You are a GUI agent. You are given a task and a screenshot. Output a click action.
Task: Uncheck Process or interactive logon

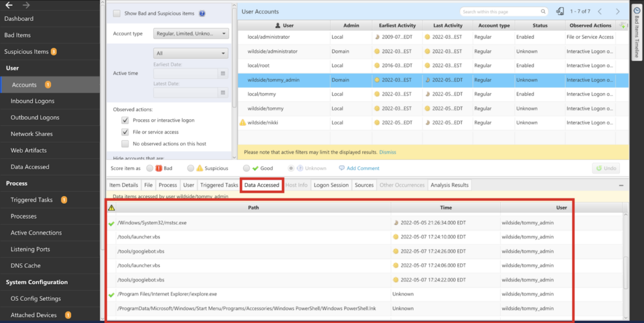(x=126, y=120)
